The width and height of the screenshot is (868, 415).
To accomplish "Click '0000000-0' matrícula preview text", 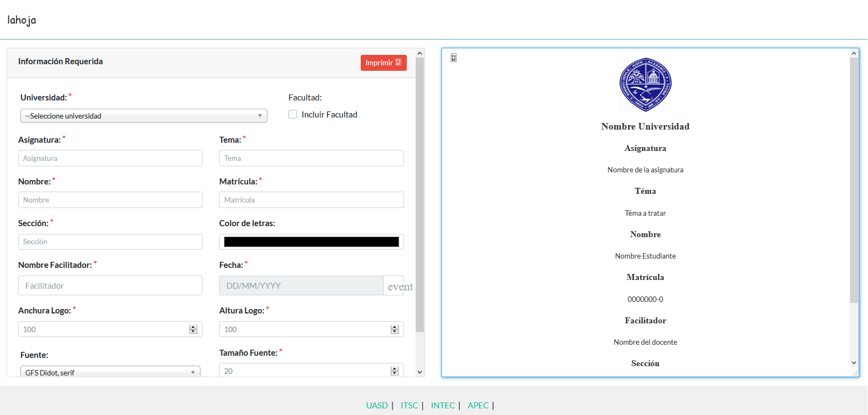I will click(x=645, y=299).
